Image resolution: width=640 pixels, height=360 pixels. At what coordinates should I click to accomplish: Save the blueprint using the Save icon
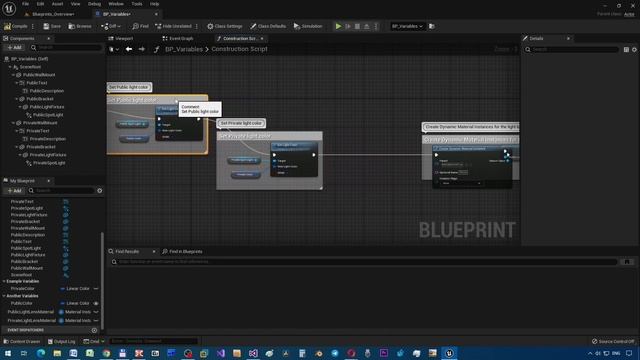tap(52, 26)
